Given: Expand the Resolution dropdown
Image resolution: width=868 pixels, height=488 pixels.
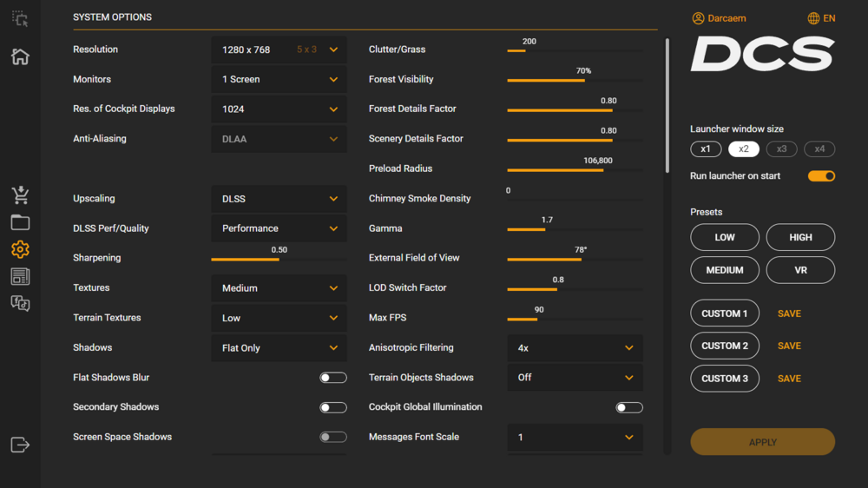Looking at the screenshot, I should (279, 50).
